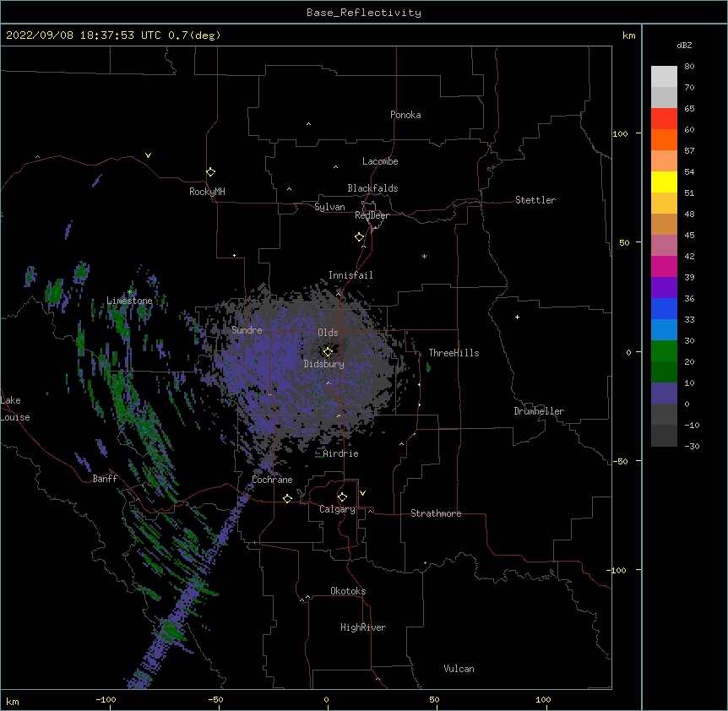Click the -100 tick on the horizontal km axis
The height and width of the screenshot is (711, 728).
point(106,700)
